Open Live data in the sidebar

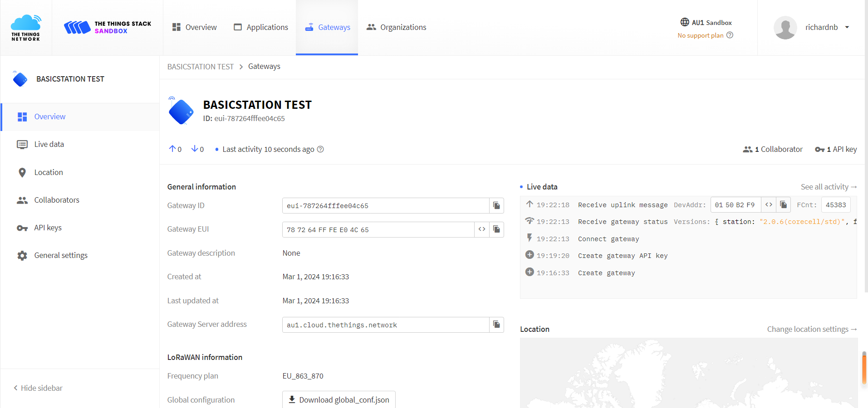point(49,144)
